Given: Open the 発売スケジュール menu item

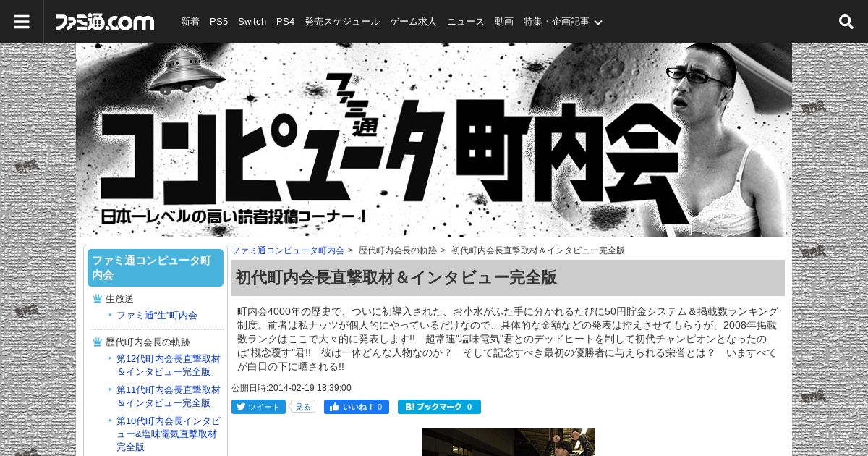Looking at the screenshot, I should coord(342,22).
